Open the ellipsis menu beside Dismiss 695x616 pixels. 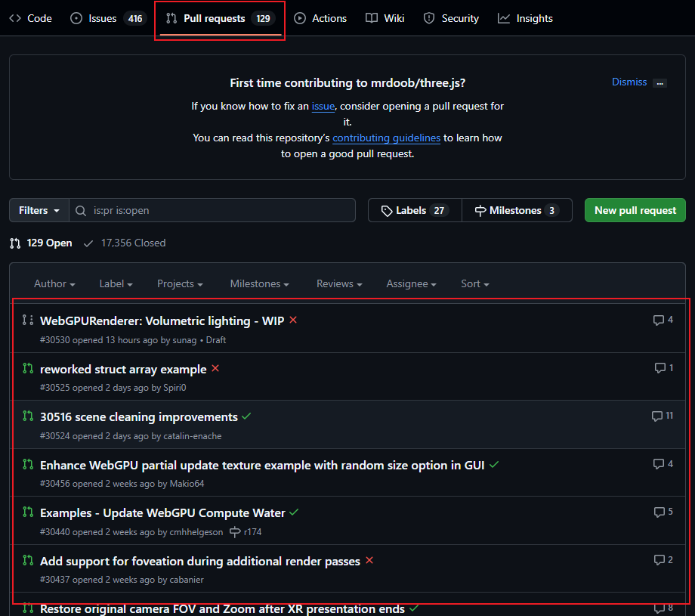tap(660, 83)
